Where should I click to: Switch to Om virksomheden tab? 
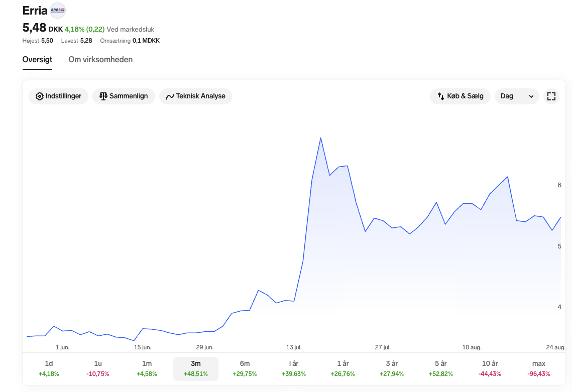pos(100,60)
